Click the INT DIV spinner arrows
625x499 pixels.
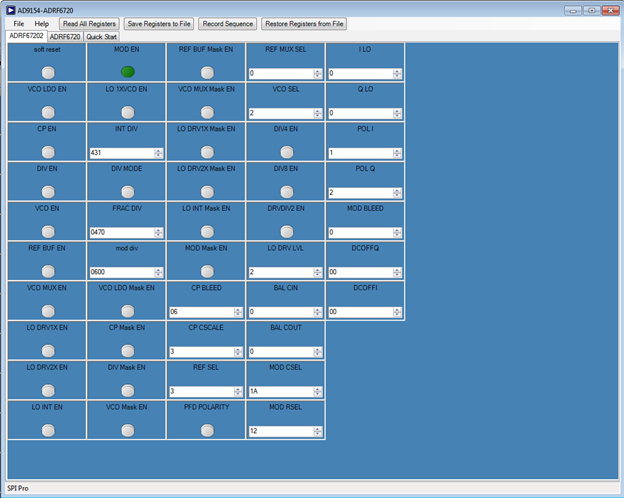click(159, 153)
